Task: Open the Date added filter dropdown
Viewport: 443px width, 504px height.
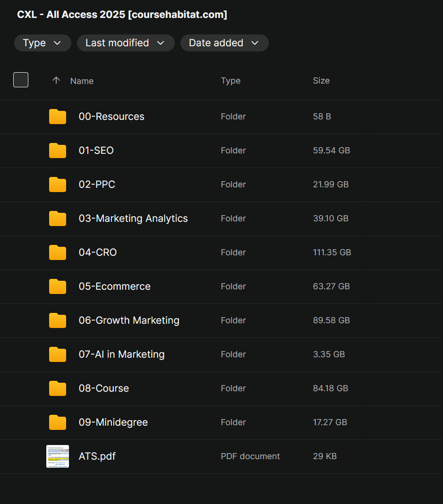Action: (x=224, y=43)
